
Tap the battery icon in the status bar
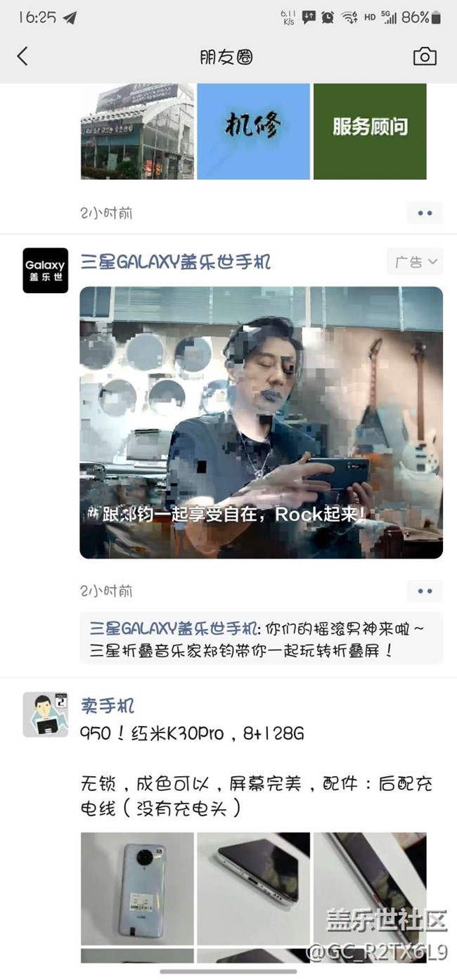click(x=437, y=18)
